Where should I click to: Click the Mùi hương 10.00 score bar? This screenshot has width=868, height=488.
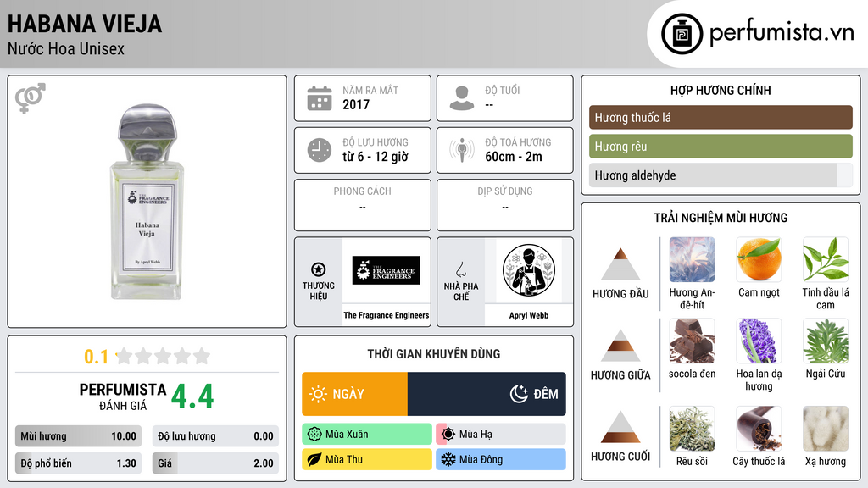coord(78,436)
